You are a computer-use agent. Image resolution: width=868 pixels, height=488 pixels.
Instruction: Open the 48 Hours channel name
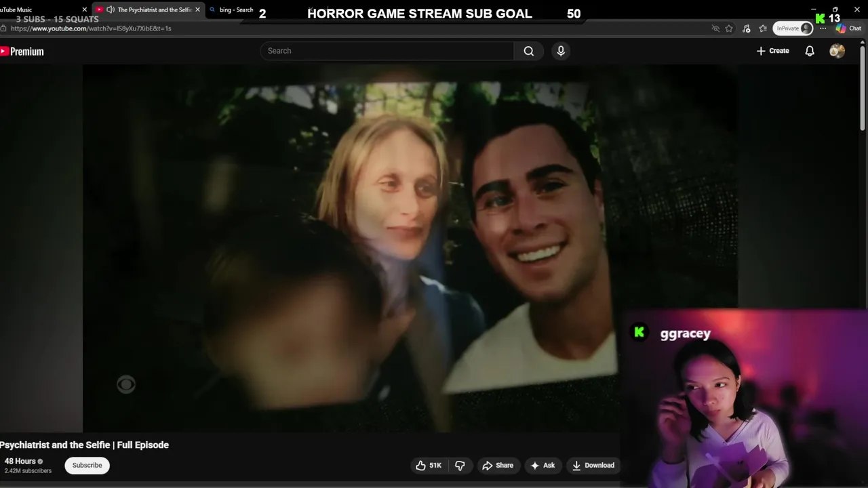pos(20,461)
